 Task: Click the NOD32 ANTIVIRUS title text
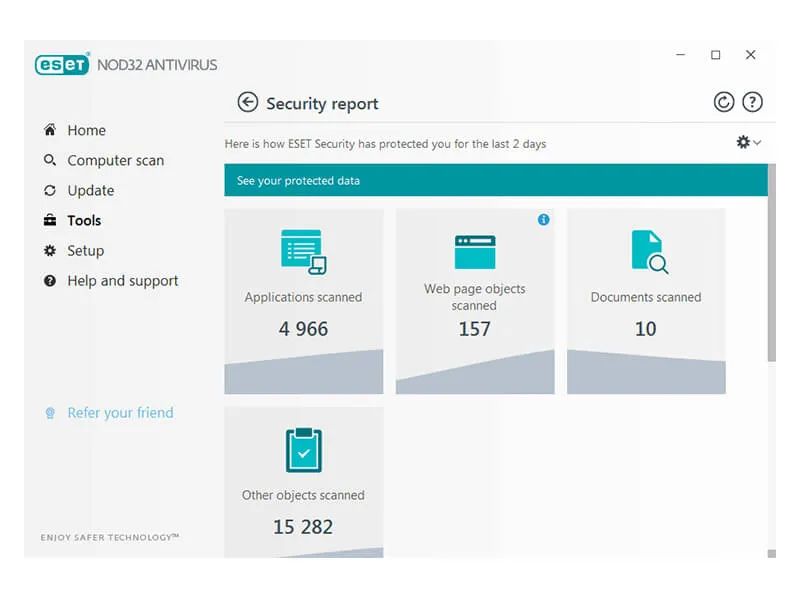tap(157, 65)
